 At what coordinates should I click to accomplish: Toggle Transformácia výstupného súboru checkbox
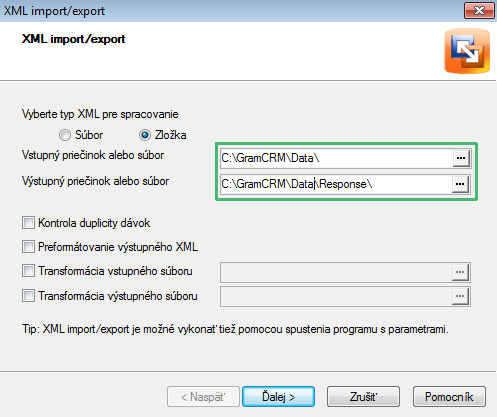click(28, 296)
